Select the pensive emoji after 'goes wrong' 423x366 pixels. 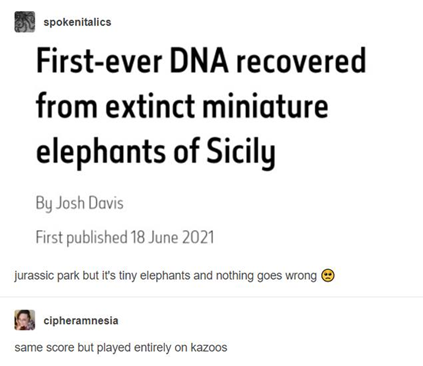point(328,276)
